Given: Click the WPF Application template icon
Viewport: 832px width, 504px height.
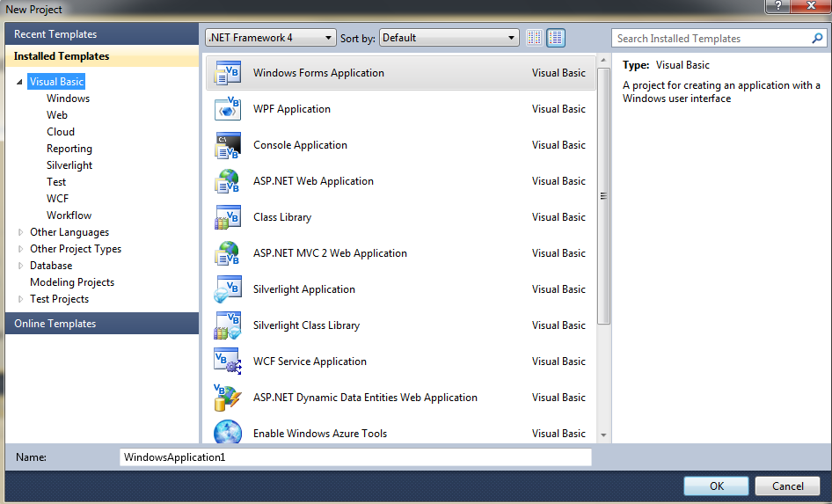Looking at the screenshot, I should pos(228,109).
